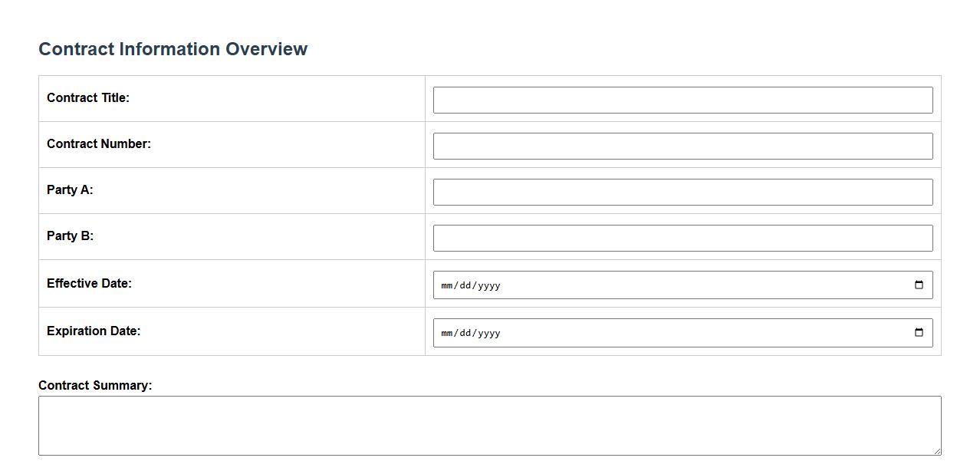Image resolution: width=980 pixels, height=461 pixels.
Task: Open the Effective Date calendar picker icon
Action: click(x=919, y=285)
